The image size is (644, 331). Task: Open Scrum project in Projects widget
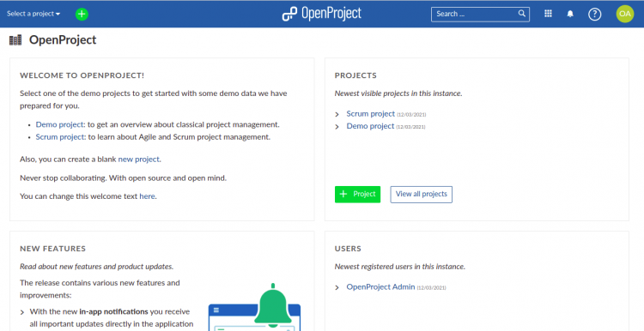tap(370, 113)
